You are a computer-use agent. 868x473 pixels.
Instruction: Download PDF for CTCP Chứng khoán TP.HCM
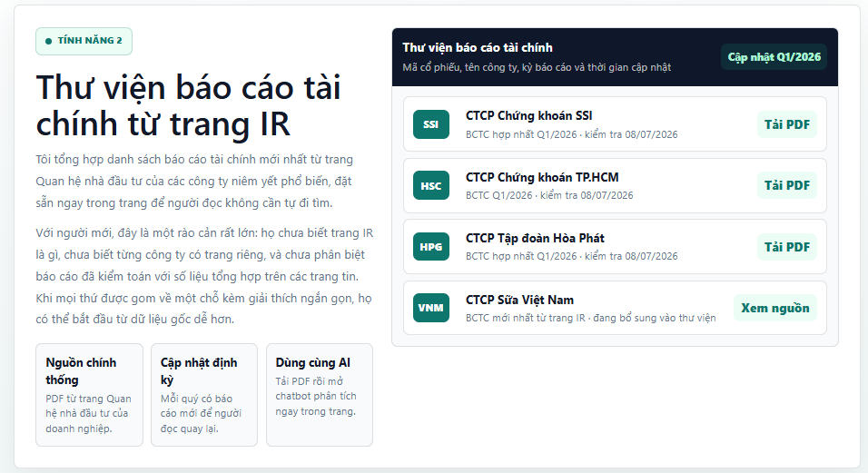click(786, 185)
